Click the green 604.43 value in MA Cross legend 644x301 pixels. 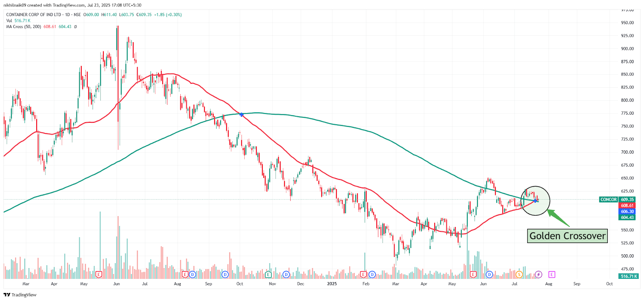pos(65,27)
